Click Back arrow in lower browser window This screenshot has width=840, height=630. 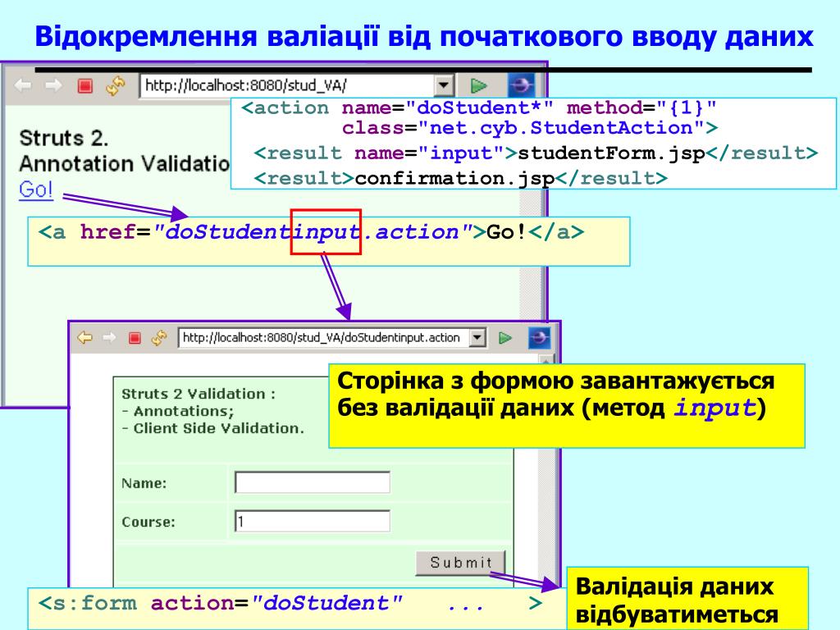(x=84, y=337)
